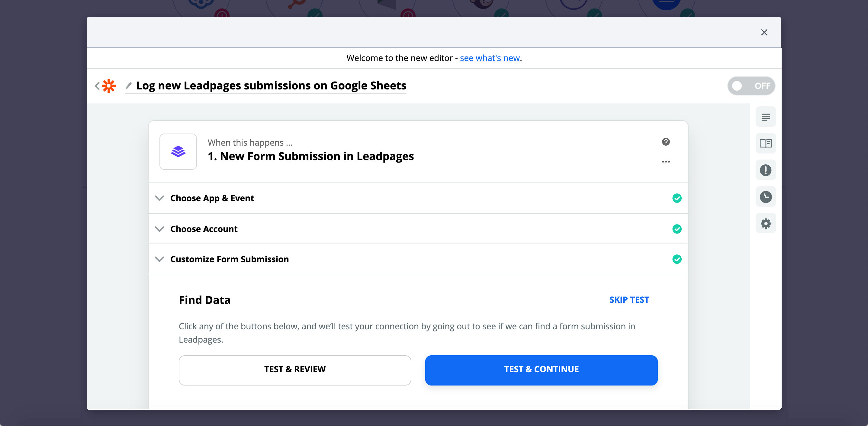Click the checkmark beside Customize Form Submission
The width and height of the screenshot is (868, 426).
coord(677,259)
